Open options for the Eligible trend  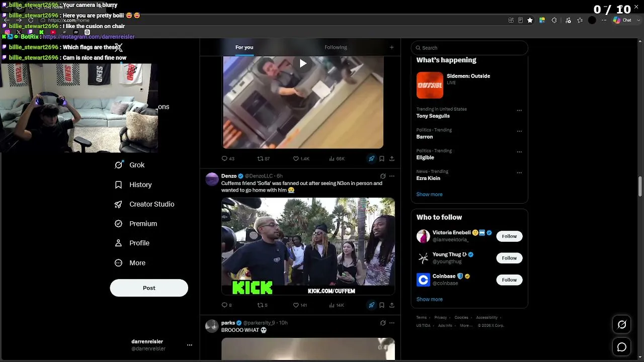[x=519, y=152]
